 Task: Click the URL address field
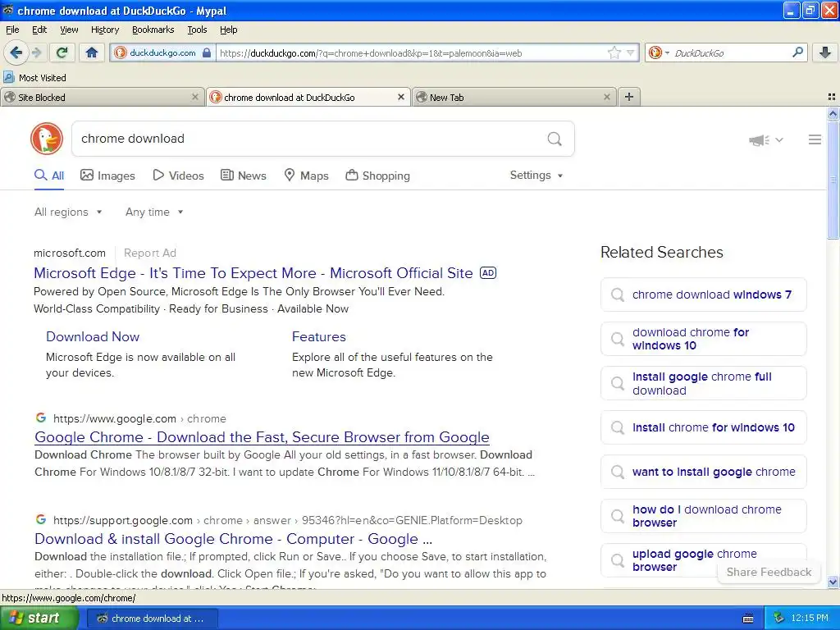coord(412,53)
